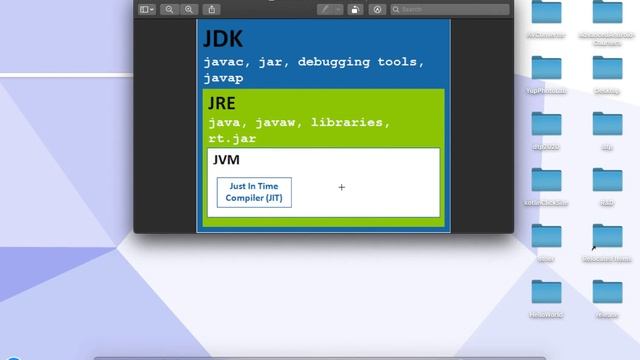Click the text 'rt.jar' in the JRE section
640x360 pixels.
coord(232,138)
